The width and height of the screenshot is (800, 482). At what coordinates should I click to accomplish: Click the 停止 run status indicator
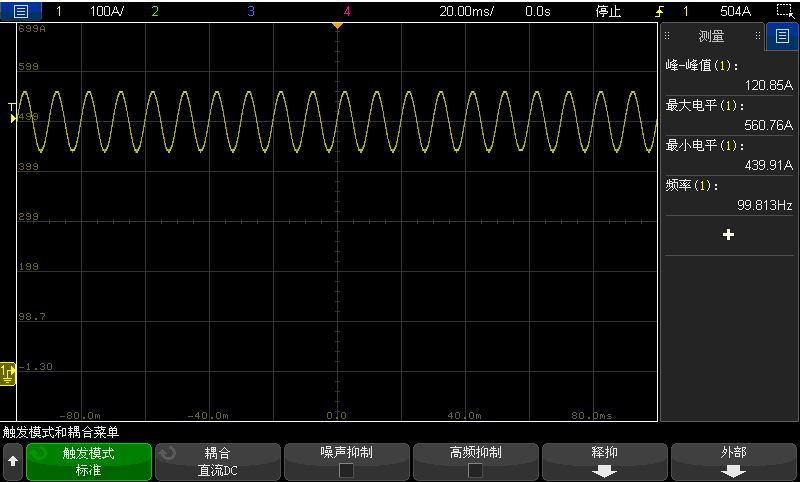point(608,12)
